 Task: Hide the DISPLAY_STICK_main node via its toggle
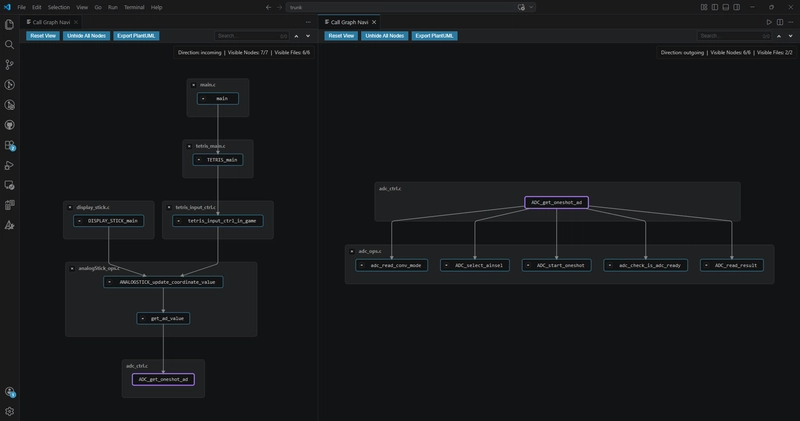click(x=80, y=221)
